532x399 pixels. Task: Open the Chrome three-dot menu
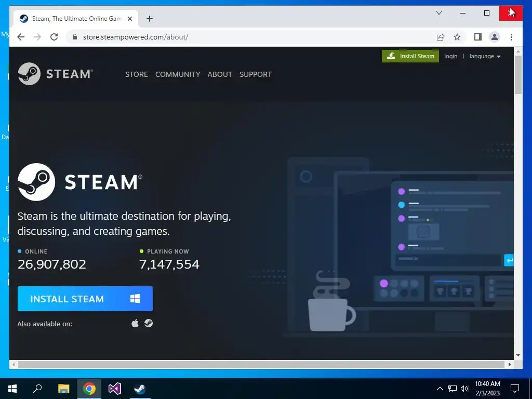click(511, 37)
